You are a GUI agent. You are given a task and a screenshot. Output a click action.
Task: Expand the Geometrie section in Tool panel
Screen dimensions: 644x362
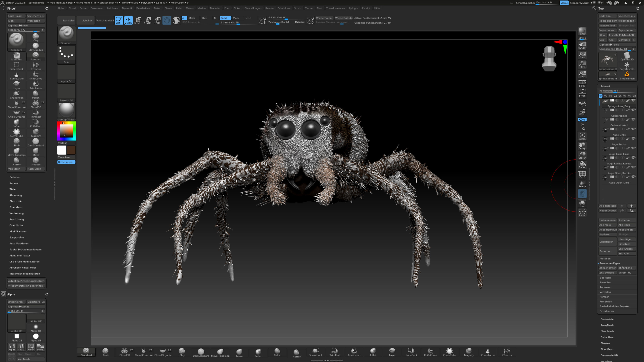point(607,319)
